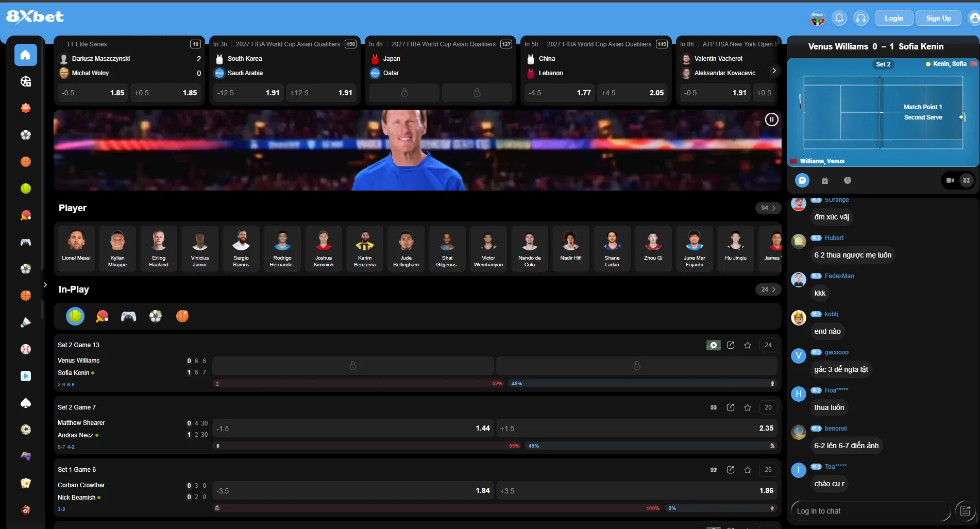Image resolution: width=980 pixels, height=529 pixels.
Task: Open tracker icon for Matthew Shearer match
Action: click(714, 407)
